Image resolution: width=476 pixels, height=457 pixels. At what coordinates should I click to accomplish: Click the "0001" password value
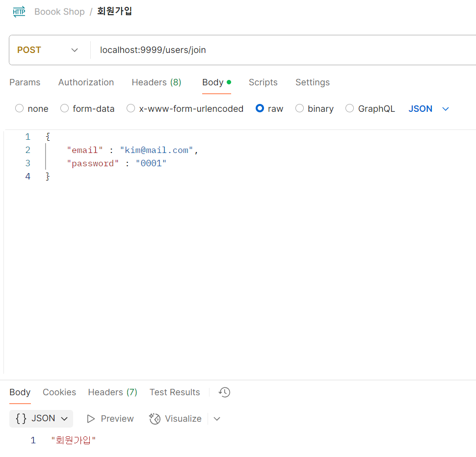point(151,163)
